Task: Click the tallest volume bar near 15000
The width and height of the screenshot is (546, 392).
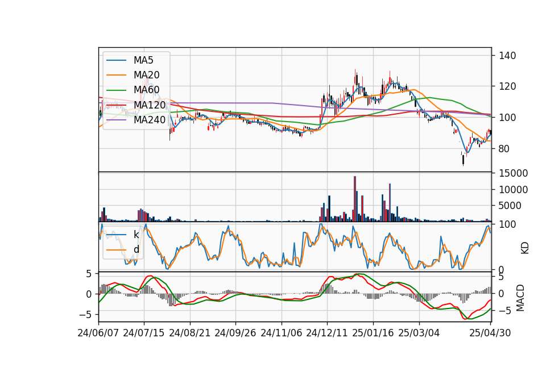Action: point(355,199)
